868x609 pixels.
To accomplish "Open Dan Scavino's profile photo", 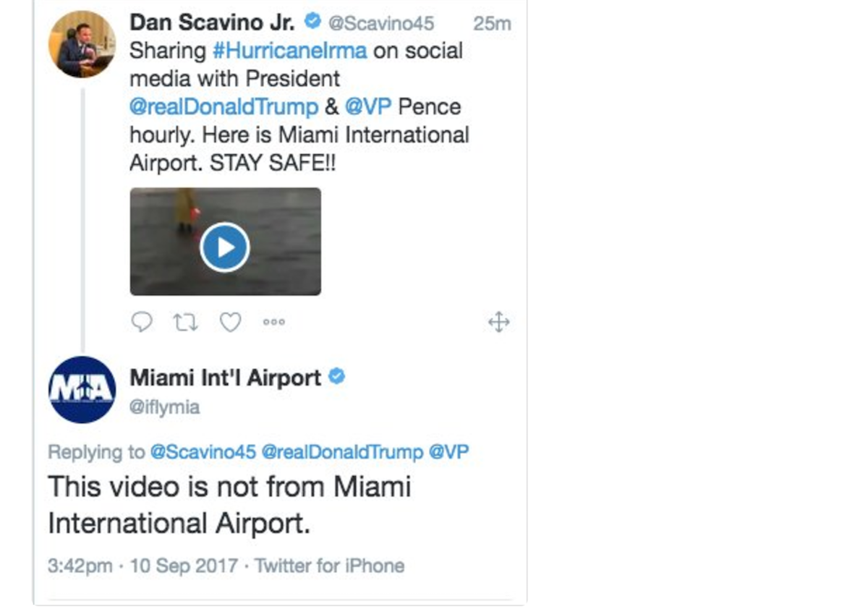I will pos(82,44).
